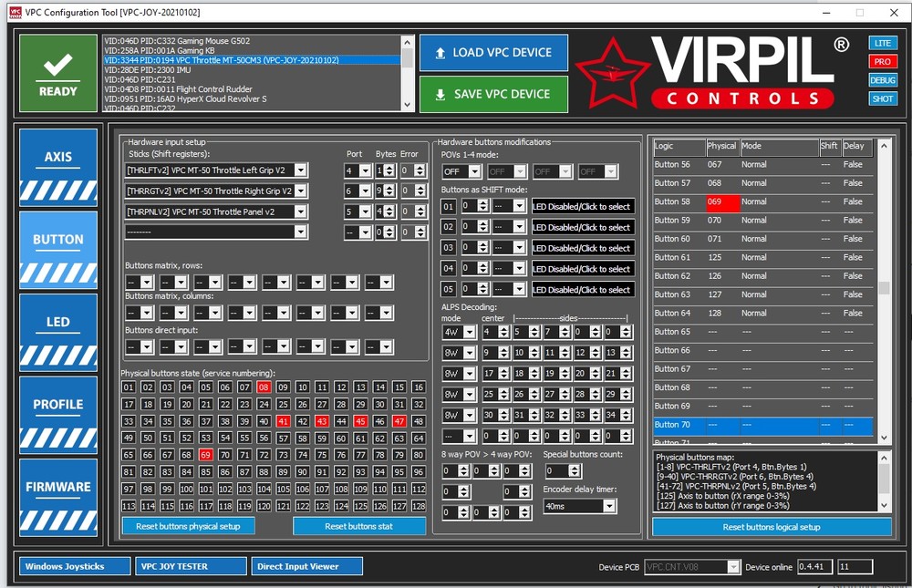The image size is (912, 588).
Task: Click Reset buttons logical setup
Action: click(x=772, y=527)
